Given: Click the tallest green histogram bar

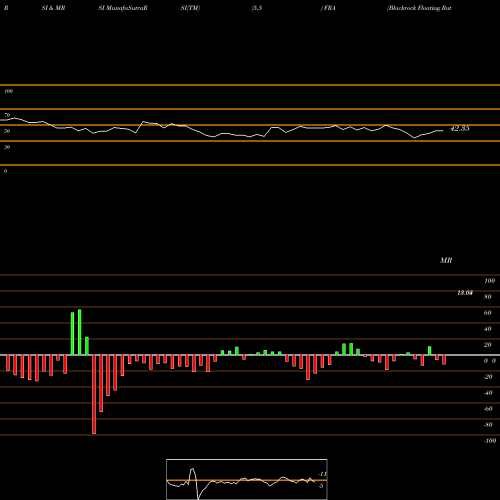Looking at the screenshot, I should click(x=80, y=332).
